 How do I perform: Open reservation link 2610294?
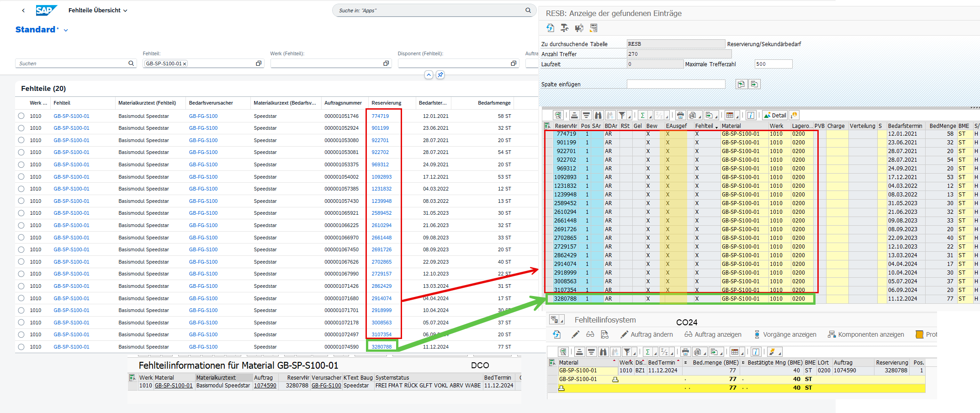pyautogui.click(x=381, y=225)
